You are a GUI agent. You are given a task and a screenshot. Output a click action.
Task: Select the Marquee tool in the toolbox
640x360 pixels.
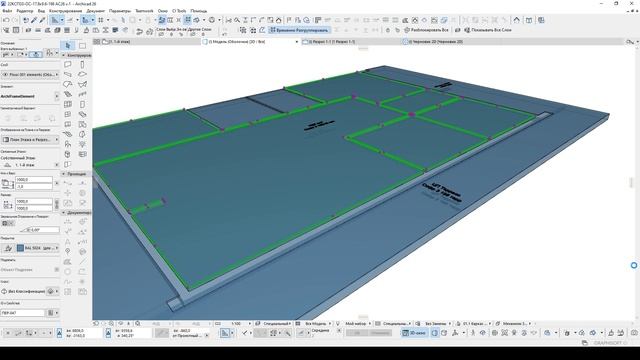pos(82,45)
